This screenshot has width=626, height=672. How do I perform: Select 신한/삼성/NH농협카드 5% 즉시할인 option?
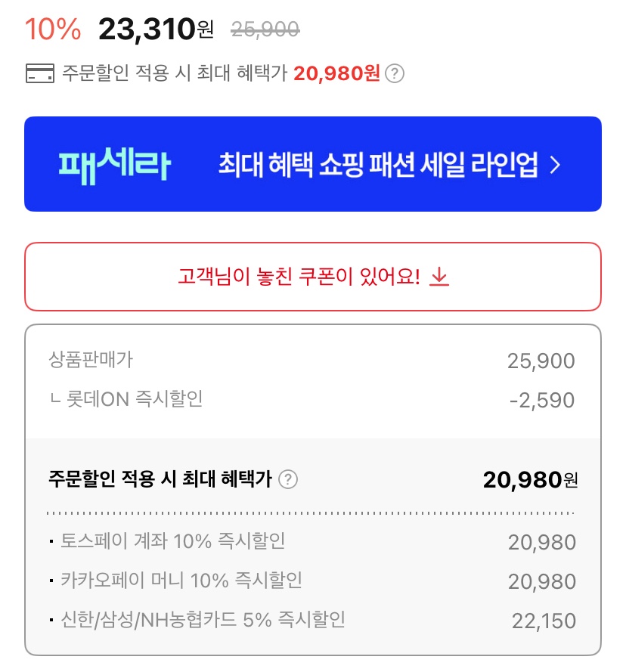coord(203,621)
